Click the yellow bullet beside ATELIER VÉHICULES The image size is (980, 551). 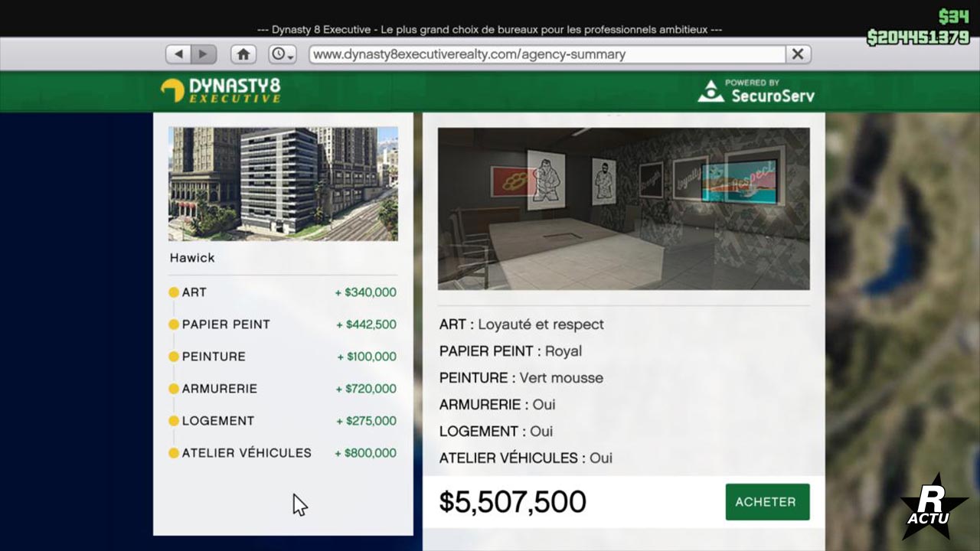tap(174, 453)
